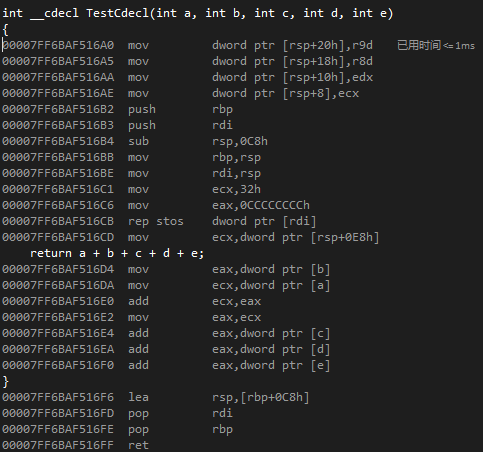
Task: Click the 'mov ecx,32h' line
Action: [x=131, y=189]
